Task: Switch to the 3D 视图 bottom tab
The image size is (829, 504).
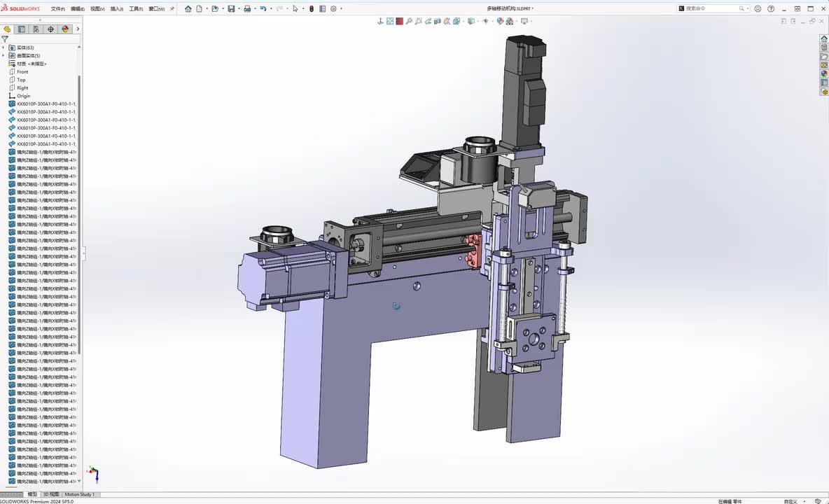Action: [50, 494]
